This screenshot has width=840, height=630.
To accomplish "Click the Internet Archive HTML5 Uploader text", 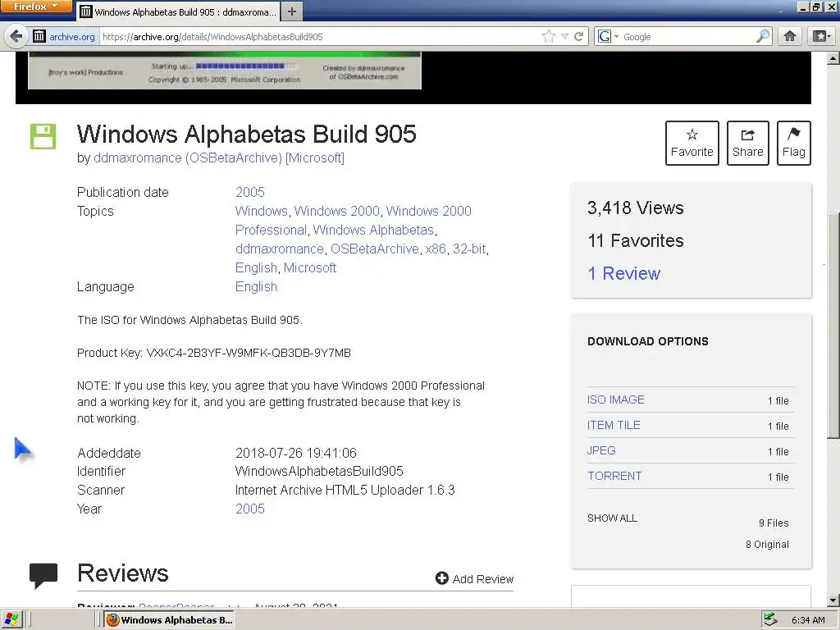I will point(345,491).
